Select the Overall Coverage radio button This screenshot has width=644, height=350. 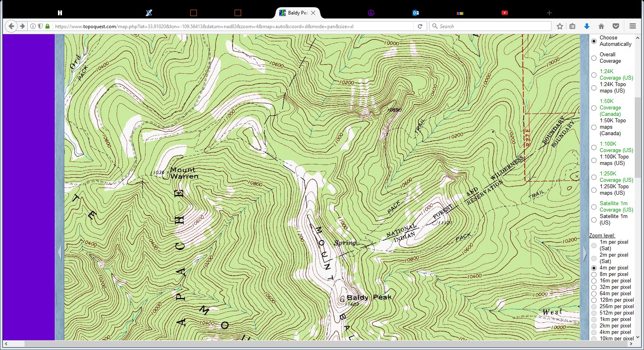594,58
